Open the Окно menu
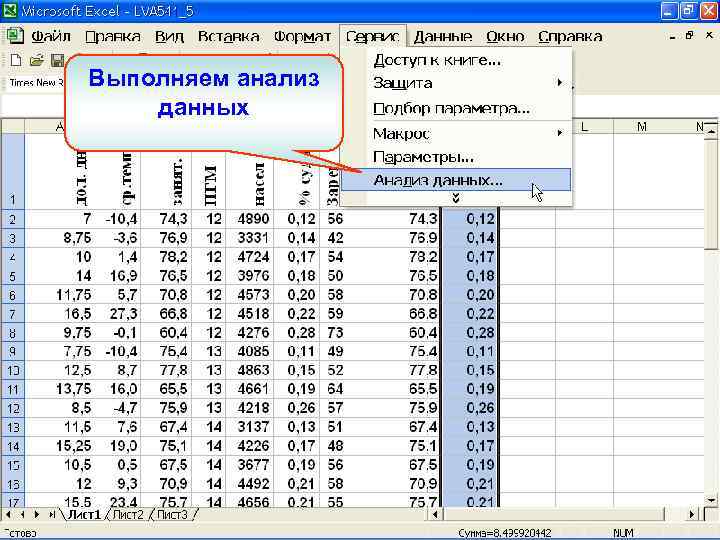The height and width of the screenshot is (540, 720). (505, 36)
